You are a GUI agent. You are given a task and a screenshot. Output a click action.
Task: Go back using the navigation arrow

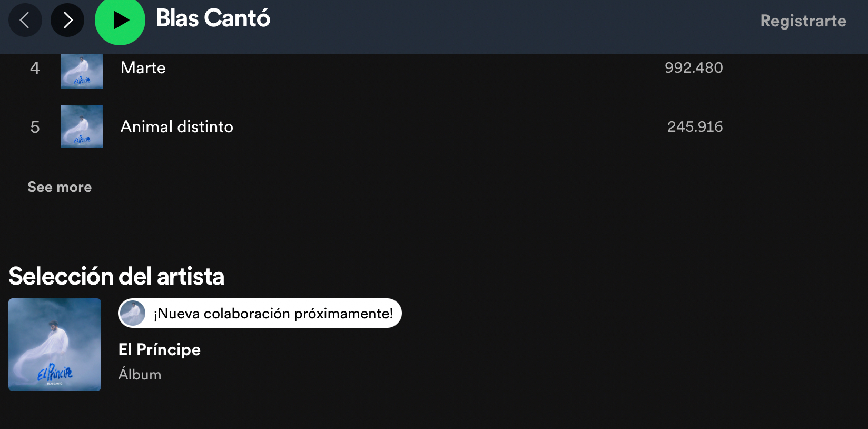point(25,20)
